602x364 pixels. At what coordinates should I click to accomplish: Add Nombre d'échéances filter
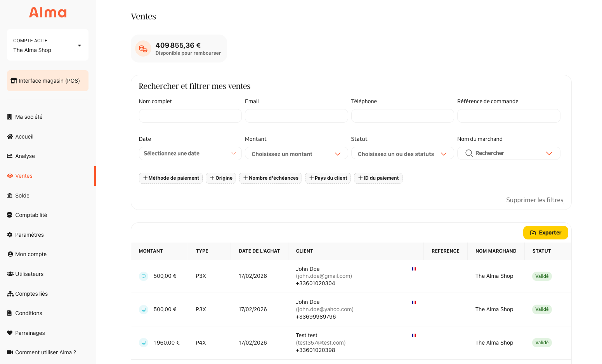coord(271,178)
